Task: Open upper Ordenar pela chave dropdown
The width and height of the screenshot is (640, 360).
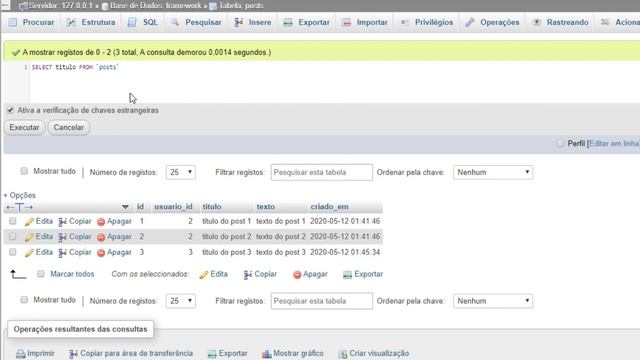Action: [x=493, y=172]
